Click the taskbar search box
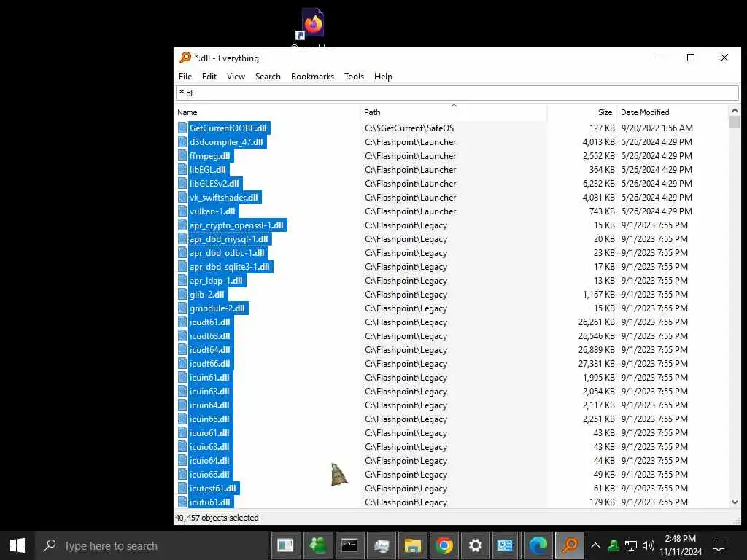Image resolution: width=747 pixels, height=560 pixels. click(152, 545)
